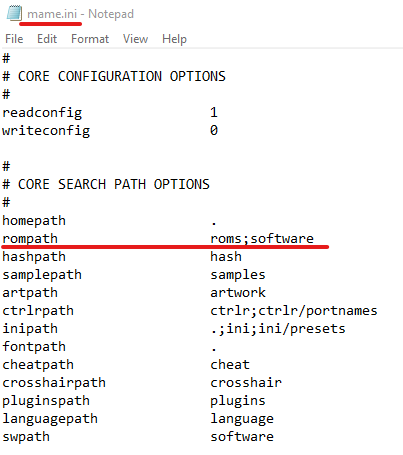The image size is (403, 455).
Task: Click the artwork value for artpath
Action: coord(238,293)
